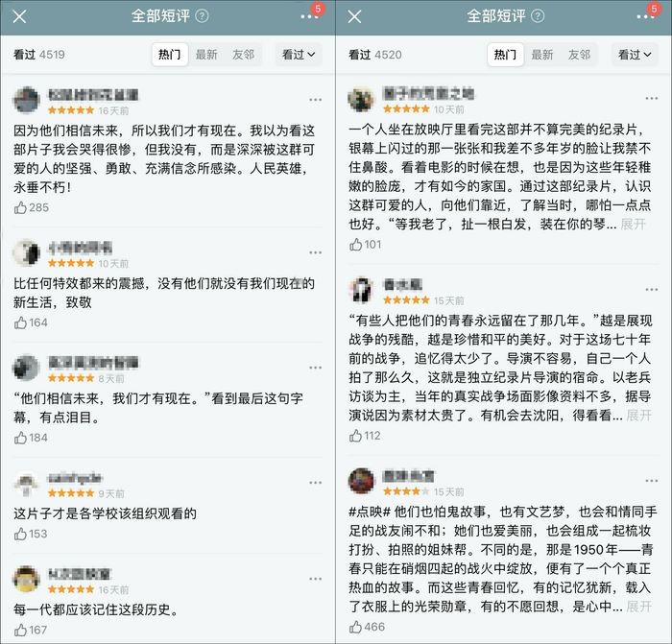Image resolution: width=672 pixels, height=644 pixels.
Task: Select the 热门 tab in right panel
Action: tap(505, 55)
